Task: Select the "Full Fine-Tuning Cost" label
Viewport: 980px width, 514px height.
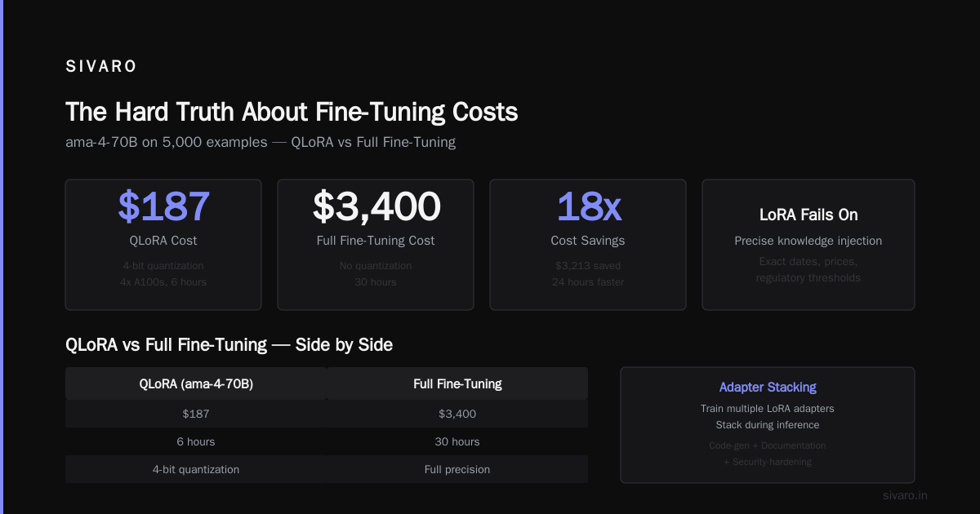Action: (376, 241)
